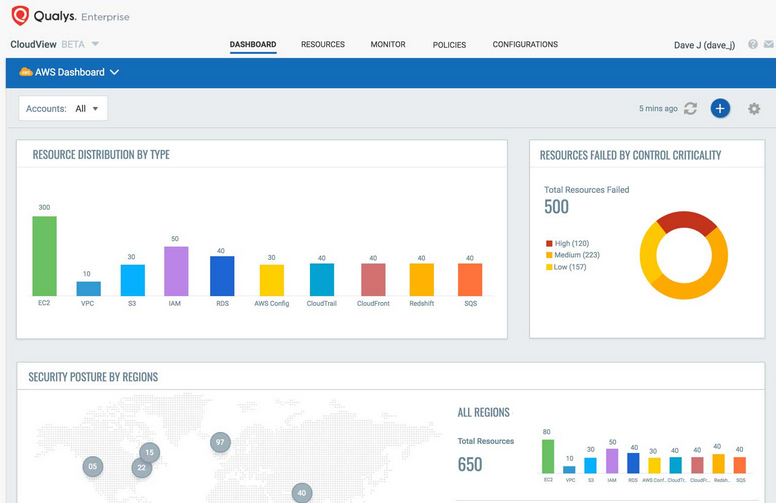776x503 pixels.
Task: Click the High (120) legend swatch
Action: [549, 244]
